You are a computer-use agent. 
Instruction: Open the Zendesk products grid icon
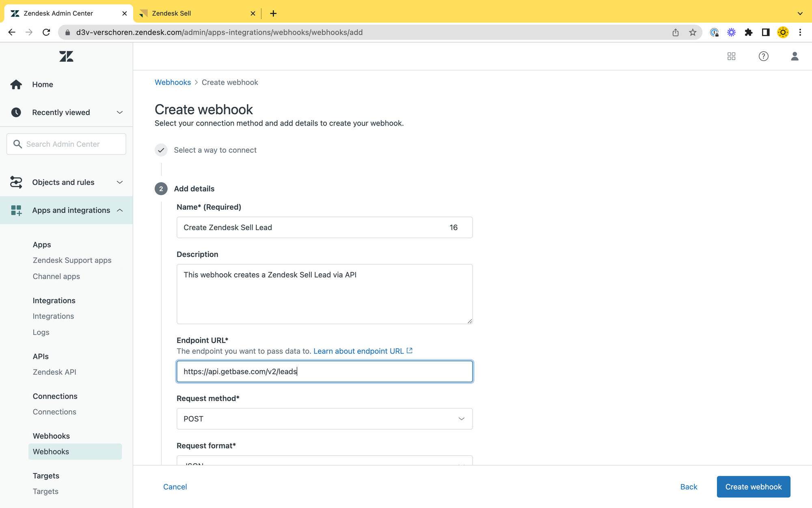pyautogui.click(x=731, y=56)
